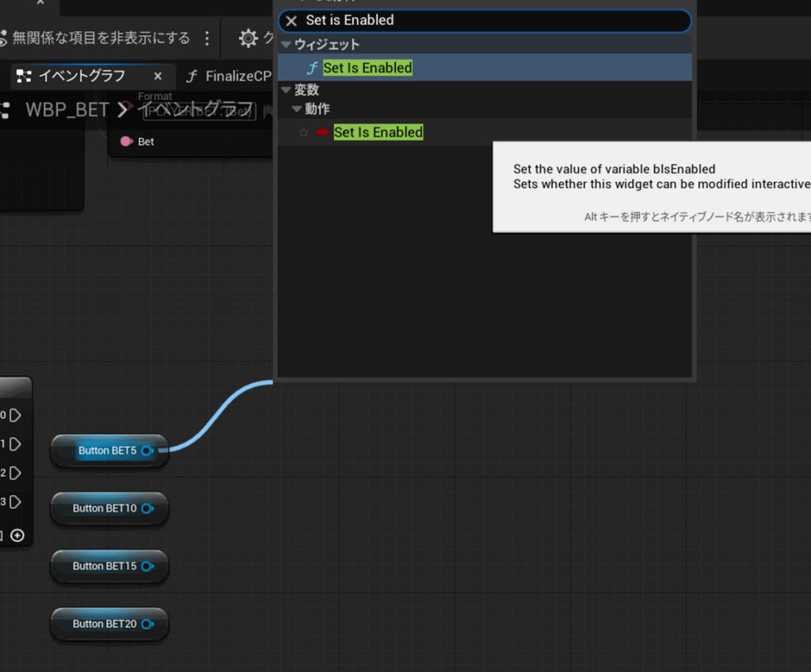811x672 pixels.
Task: Click the output pin on Button BET20
Action: (x=147, y=624)
